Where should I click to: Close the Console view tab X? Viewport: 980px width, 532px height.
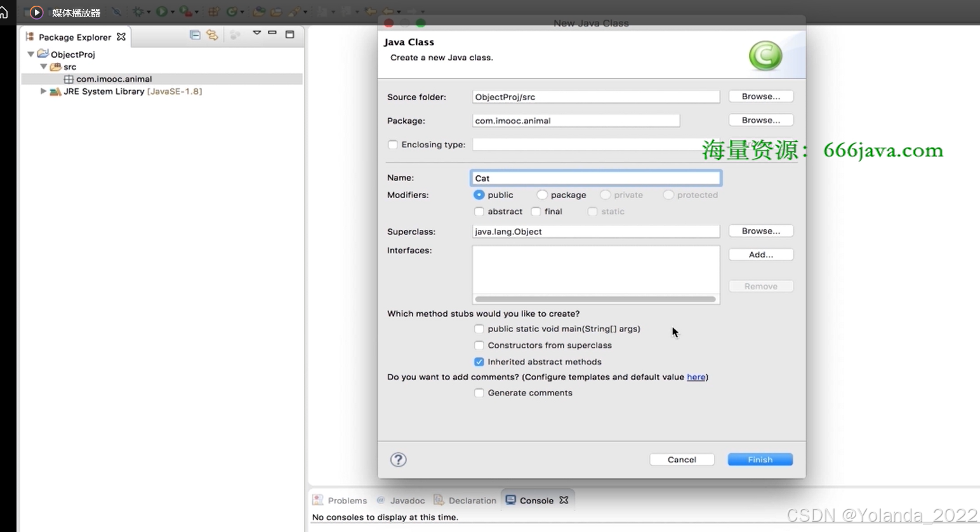coord(564,500)
